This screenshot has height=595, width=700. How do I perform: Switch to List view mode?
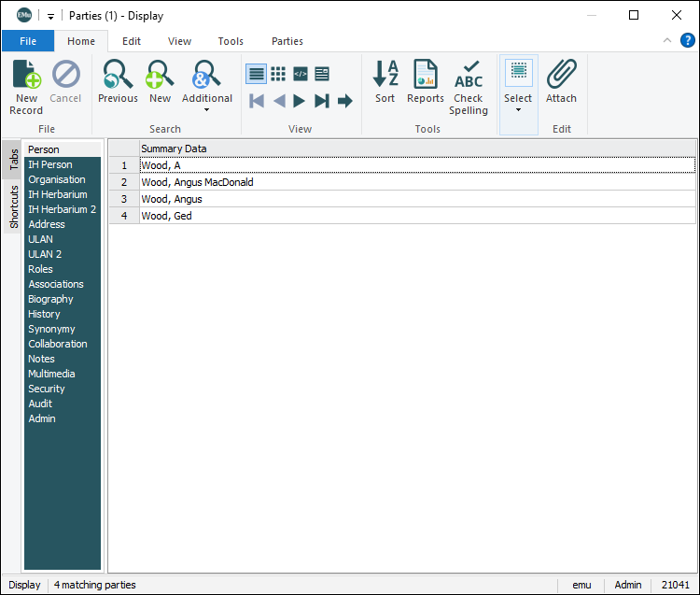[256, 74]
